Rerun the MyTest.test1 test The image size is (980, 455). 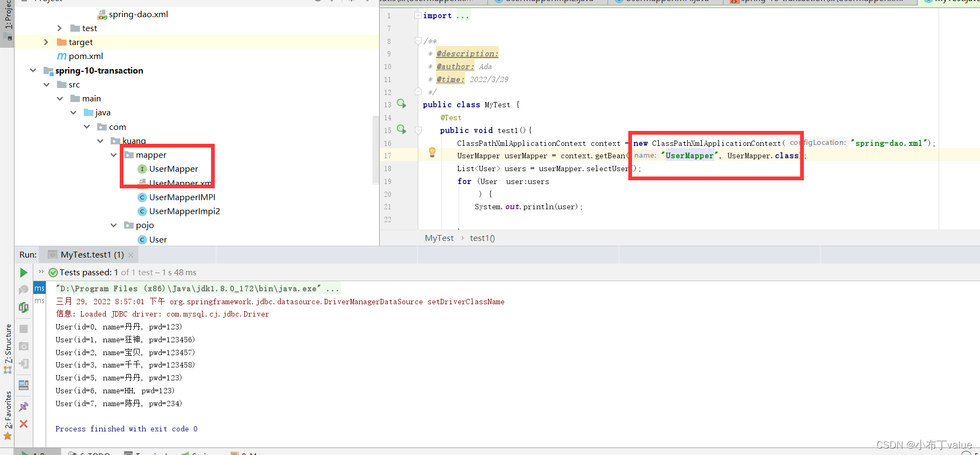coord(24,273)
